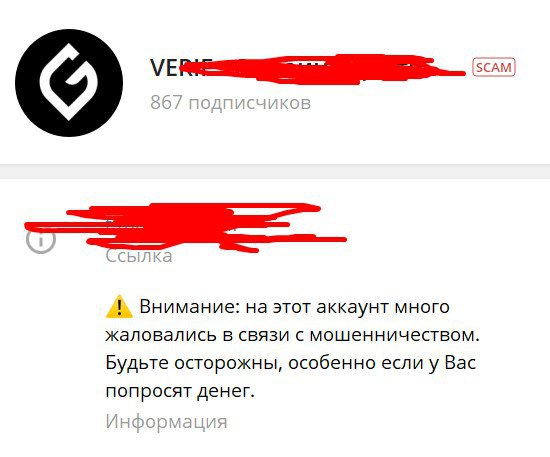Click the word подписчиков
The width and height of the screenshot is (550, 457).
[x=250, y=103]
